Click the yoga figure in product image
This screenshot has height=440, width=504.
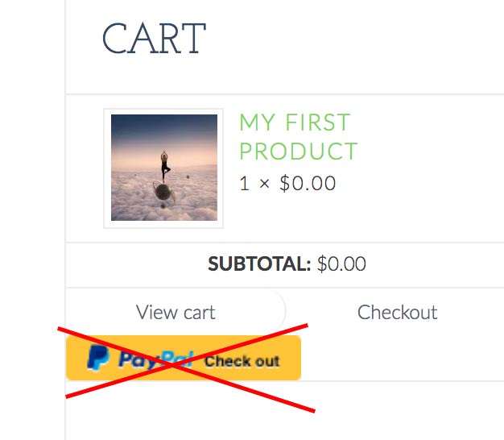pyautogui.click(x=165, y=166)
